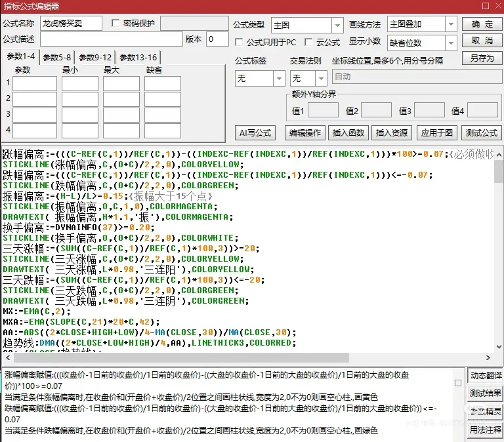Click the vertical scrollbar thumb in code editor
Viewport: 504px width, 442px height.
(499, 171)
